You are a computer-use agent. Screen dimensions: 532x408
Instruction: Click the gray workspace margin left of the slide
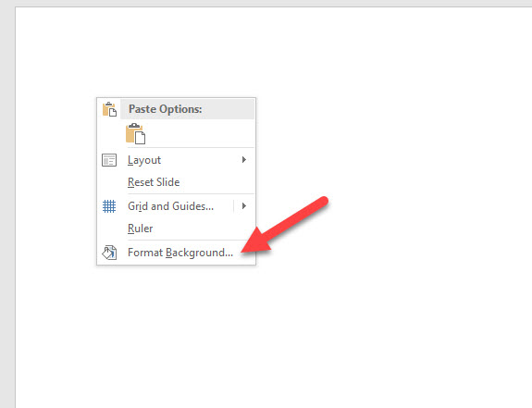pos(7,204)
